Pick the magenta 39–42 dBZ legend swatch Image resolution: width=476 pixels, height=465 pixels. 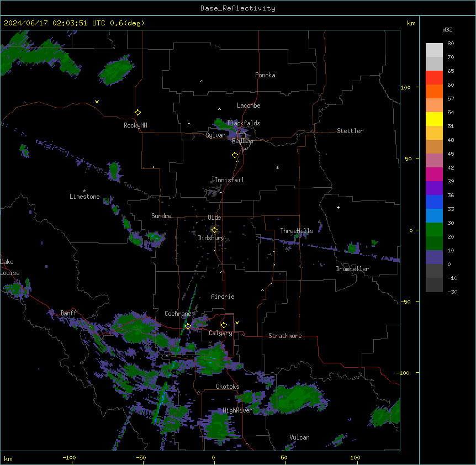pyautogui.click(x=434, y=174)
